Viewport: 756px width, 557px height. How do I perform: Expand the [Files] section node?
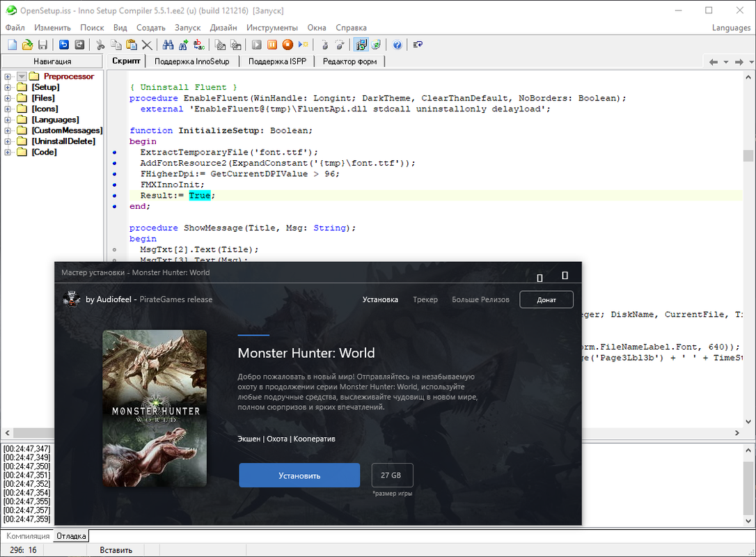tap(8, 98)
